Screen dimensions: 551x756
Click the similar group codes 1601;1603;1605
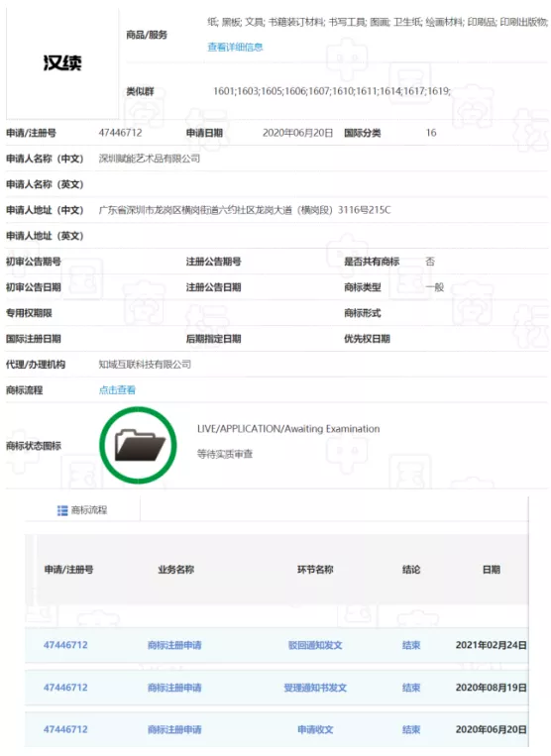pyautogui.click(x=332, y=91)
